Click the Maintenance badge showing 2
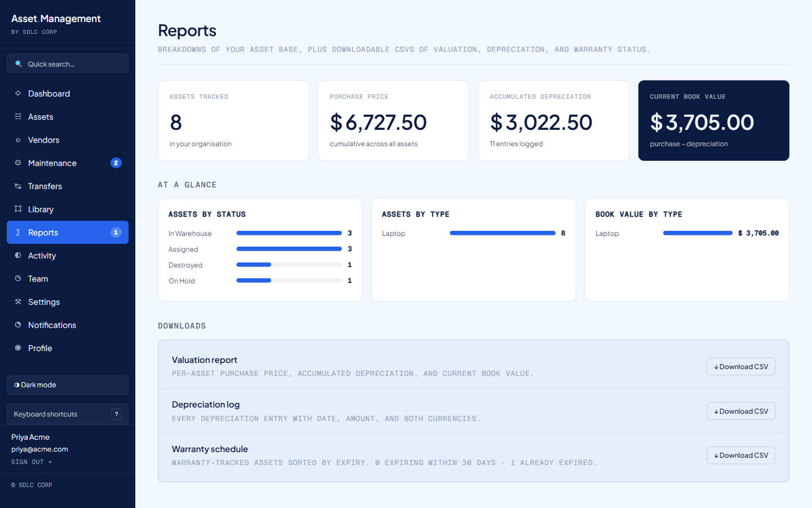This screenshot has width=812, height=508. (x=116, y=163)
